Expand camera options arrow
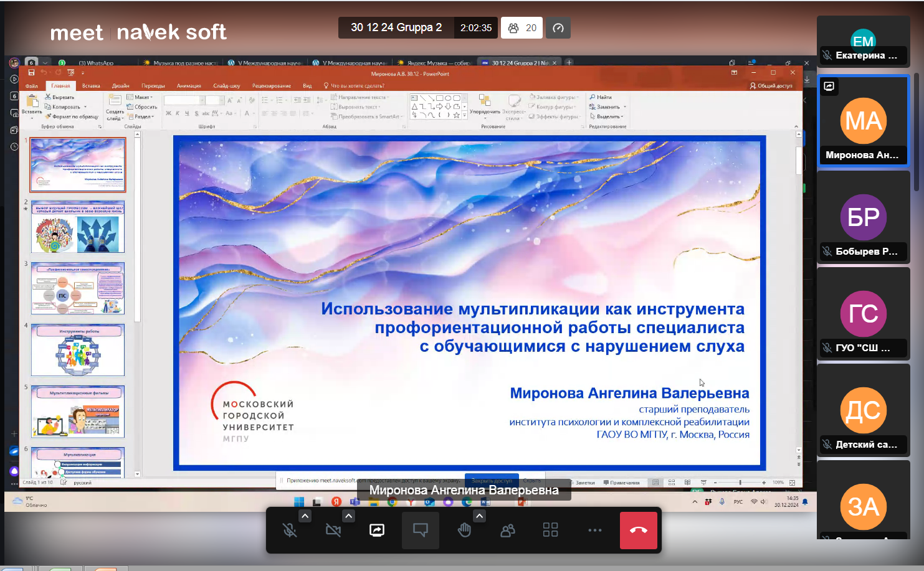The width and height of the screenshot is (924, 571). point(348,516)
